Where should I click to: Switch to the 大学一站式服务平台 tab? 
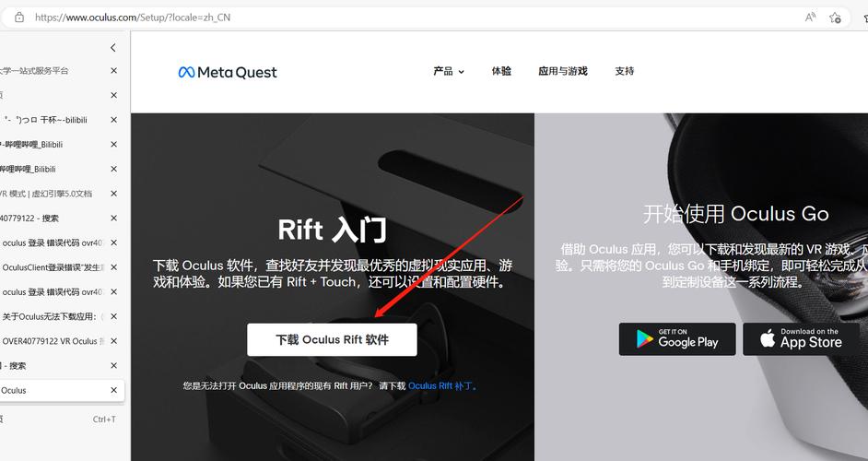click(46, 70)
